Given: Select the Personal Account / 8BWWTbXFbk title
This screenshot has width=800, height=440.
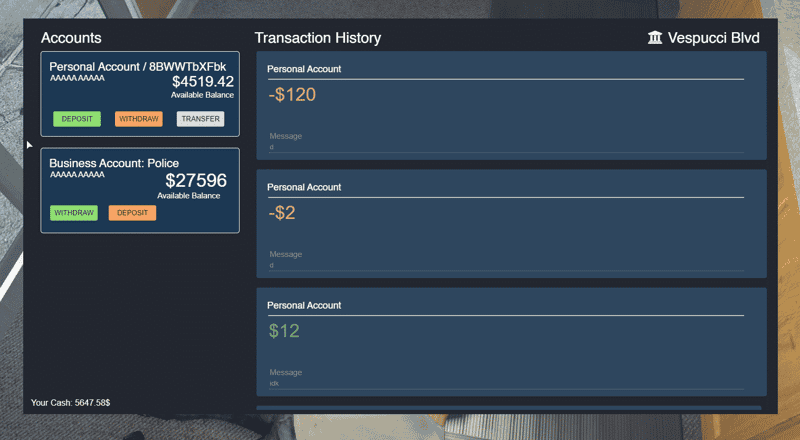Looking at the screenshot, I should tap(137, 67).
